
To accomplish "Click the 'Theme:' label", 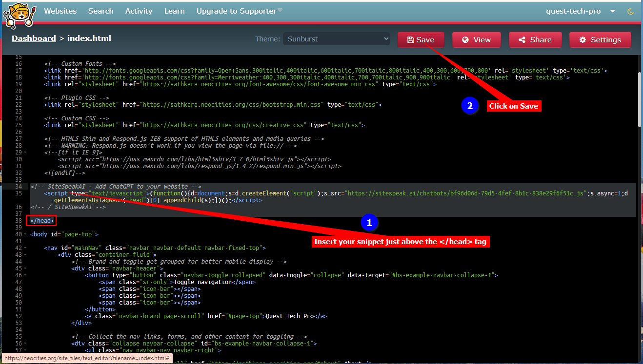I will (267, 39).
